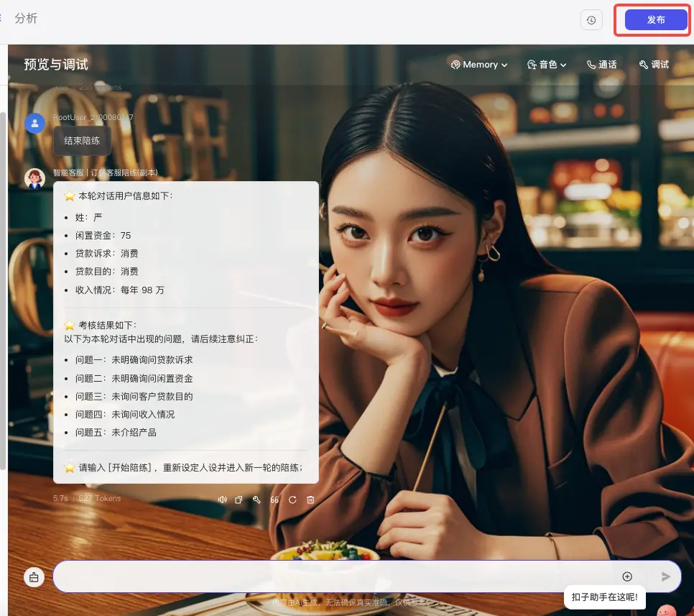Click the text 闲置资金: 75
Image resolution: width=694 pixels, height=616 pixels.
click(x=103, y=236)
